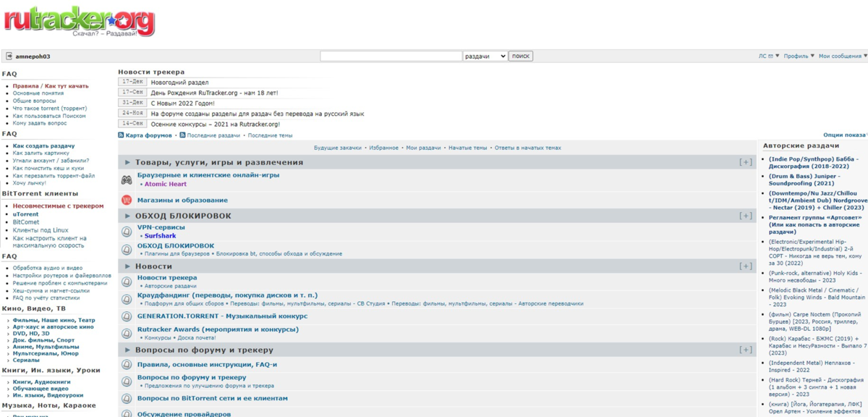The width and height of the screenshot is (868, 417).
Task: Click the forum icon beside GENERATION.TORRENT
Action: point(127,316)
